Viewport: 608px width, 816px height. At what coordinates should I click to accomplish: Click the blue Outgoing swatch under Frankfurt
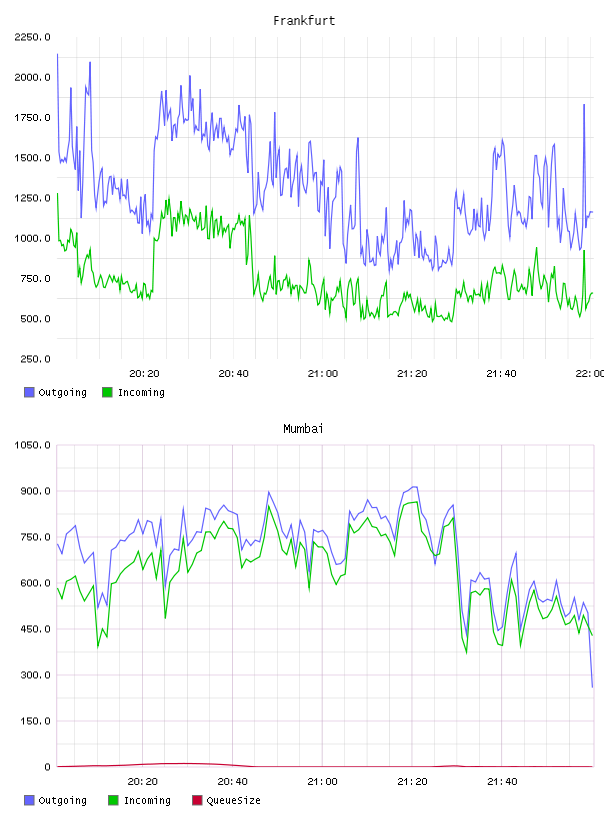pos(29,392)
